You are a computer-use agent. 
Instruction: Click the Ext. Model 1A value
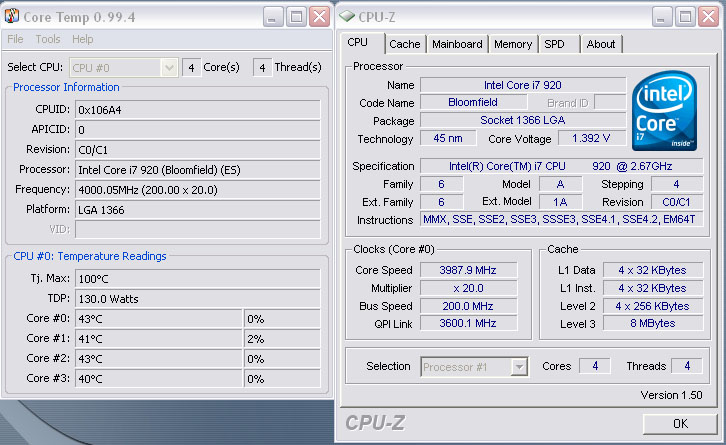[560, 202]
